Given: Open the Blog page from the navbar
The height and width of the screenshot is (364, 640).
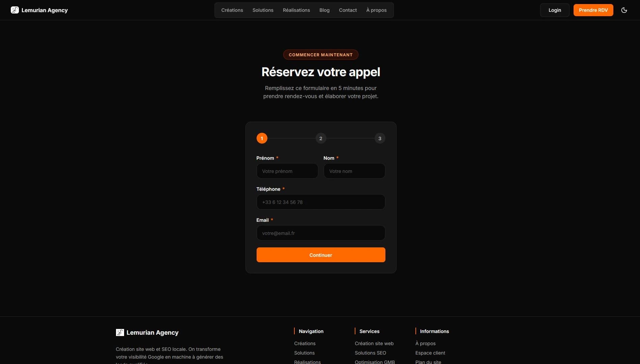Looking at the screenshot, I should pyautogui.click(x=324, y=10).
